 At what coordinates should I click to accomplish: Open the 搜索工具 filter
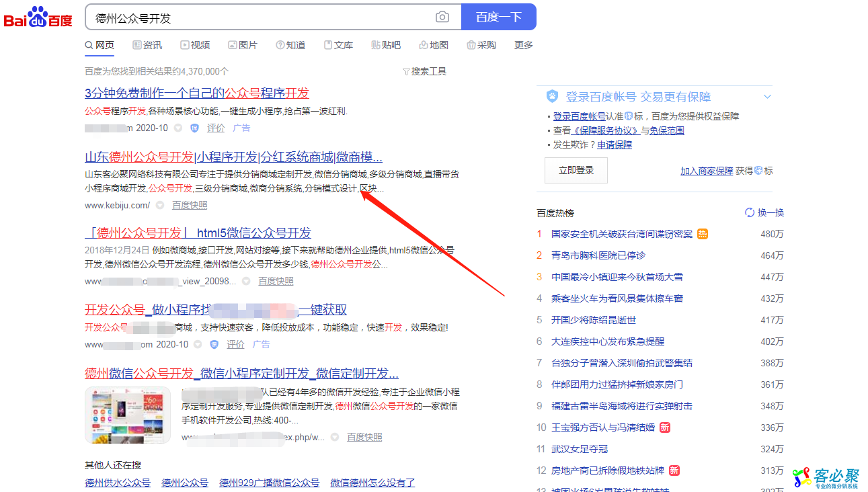(424, 71)
